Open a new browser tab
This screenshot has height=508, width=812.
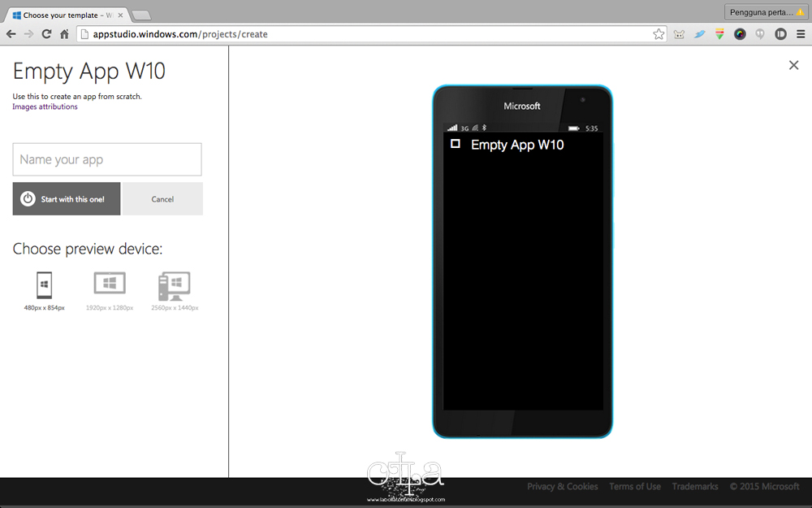pyautogui.click(x=141, y=15)
